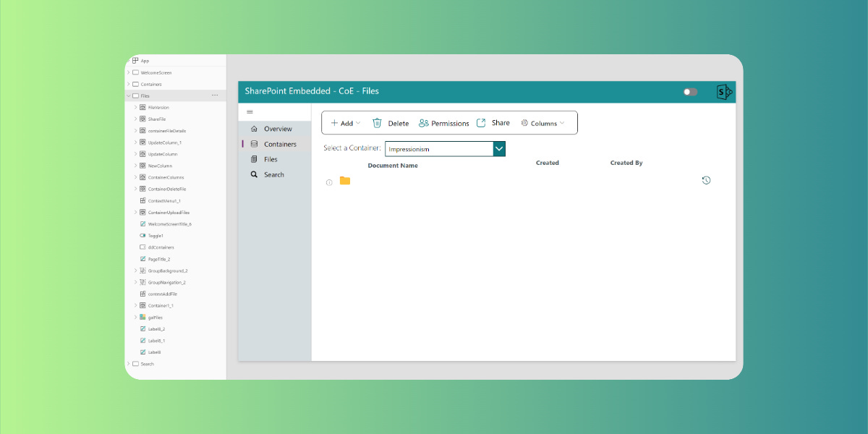Click the SharePoint Embedded - CoE - Files title
This screenshot has width=868, height=434.
click(312, 91)
